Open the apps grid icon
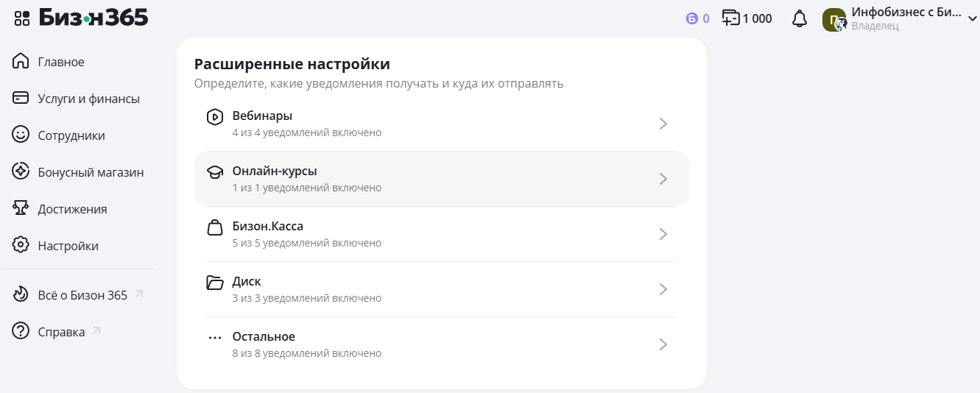This screenshot has width=980, height=393. coord(21,18)
